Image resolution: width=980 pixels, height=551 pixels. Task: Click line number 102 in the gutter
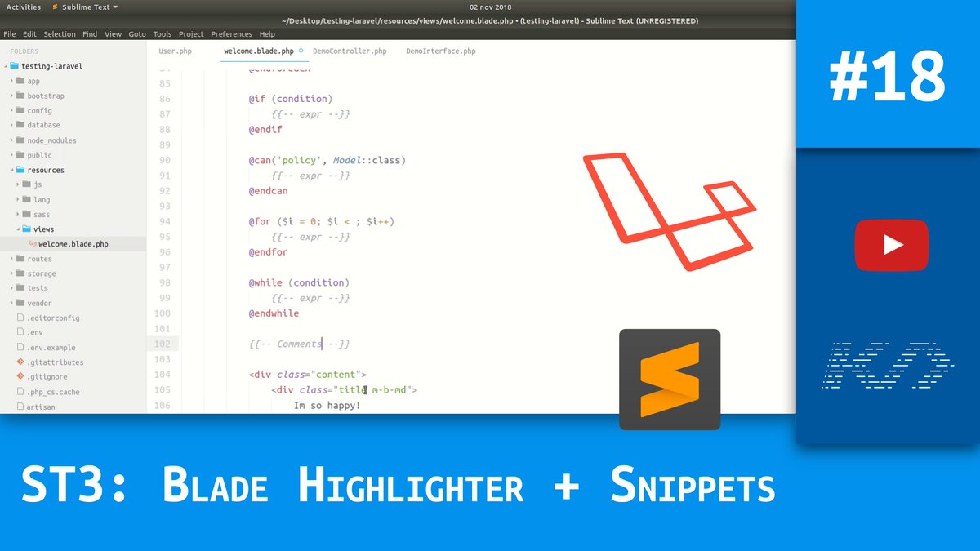[162, 344]
